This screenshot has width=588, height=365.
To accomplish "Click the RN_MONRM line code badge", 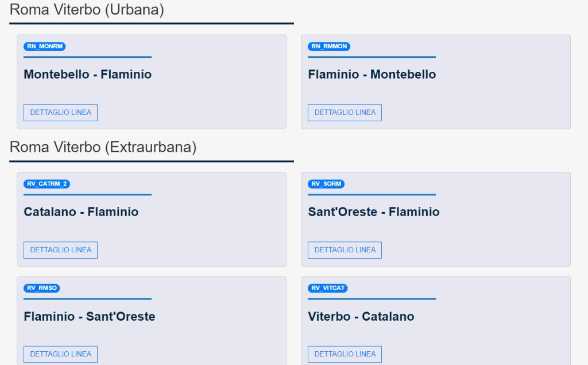I will click(x=45, y=47).
